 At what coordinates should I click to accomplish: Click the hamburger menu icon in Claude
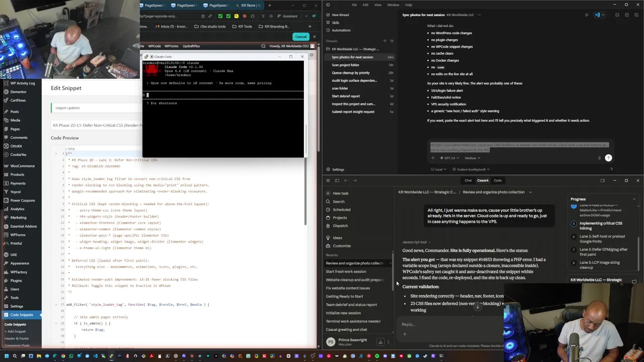[328, 180]
